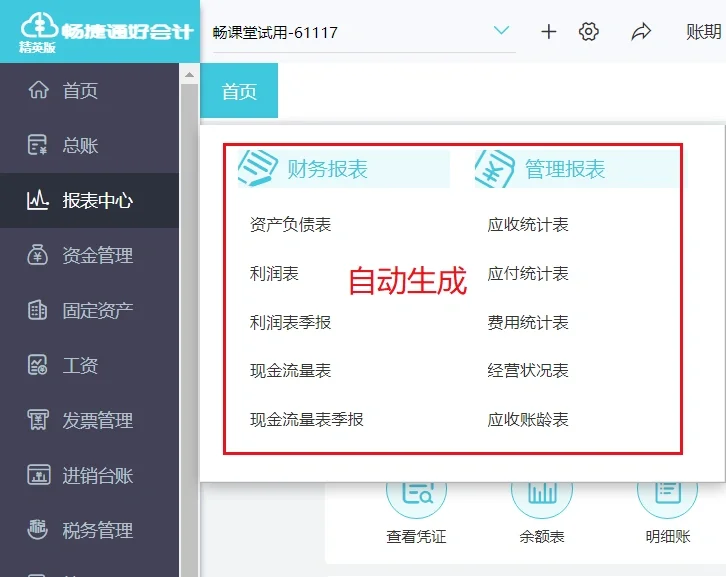Image resolution: width=726 pixels, height=577 pixels.
Task: Click the 账期 label in header
Action: (704, 32)
